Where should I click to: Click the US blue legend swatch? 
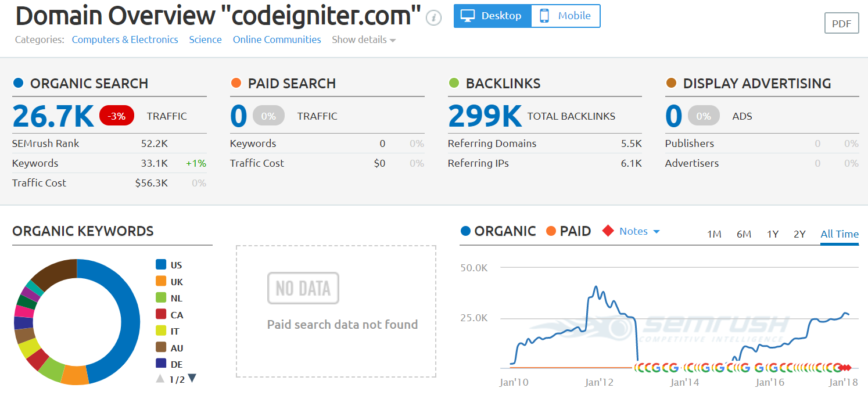point(161,265)
